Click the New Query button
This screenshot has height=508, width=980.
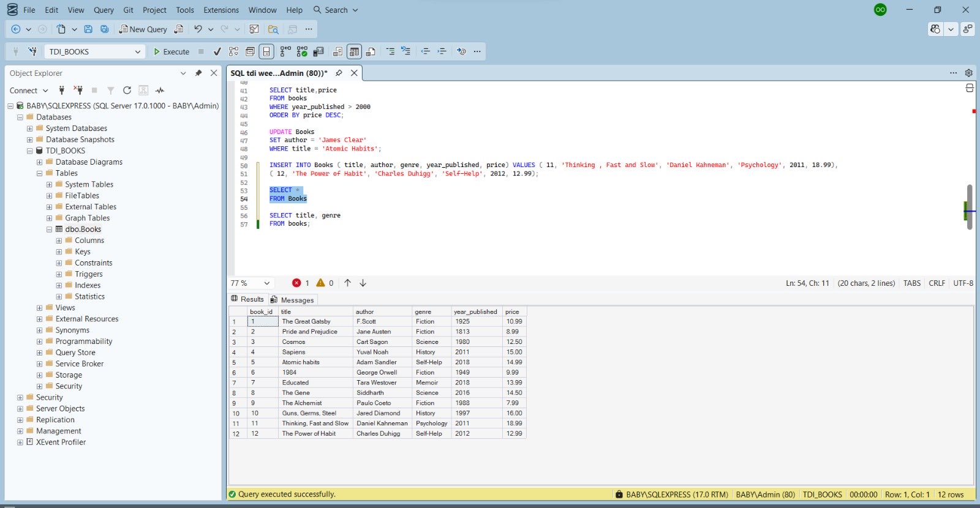click(143, 29)
